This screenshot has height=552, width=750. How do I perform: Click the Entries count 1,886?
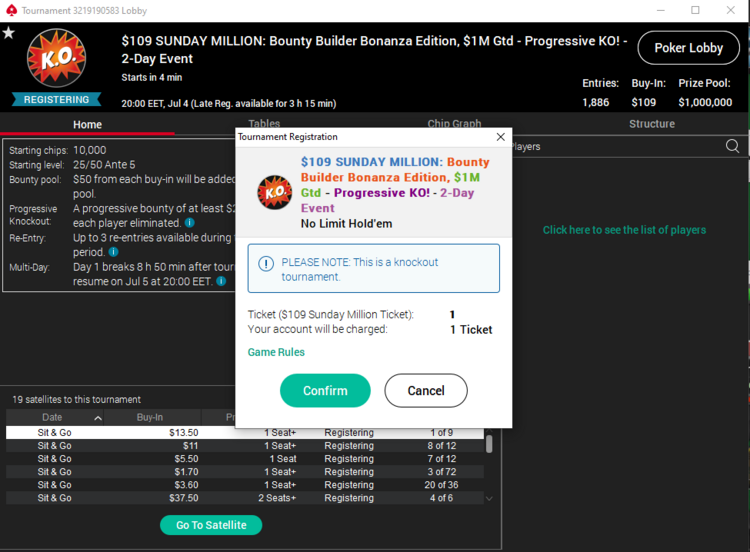tap(596, 102)
